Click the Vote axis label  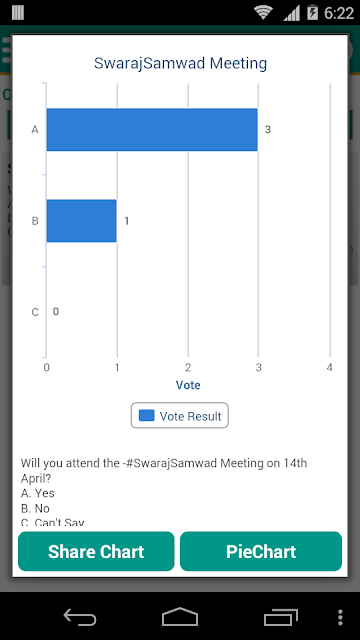188,385
